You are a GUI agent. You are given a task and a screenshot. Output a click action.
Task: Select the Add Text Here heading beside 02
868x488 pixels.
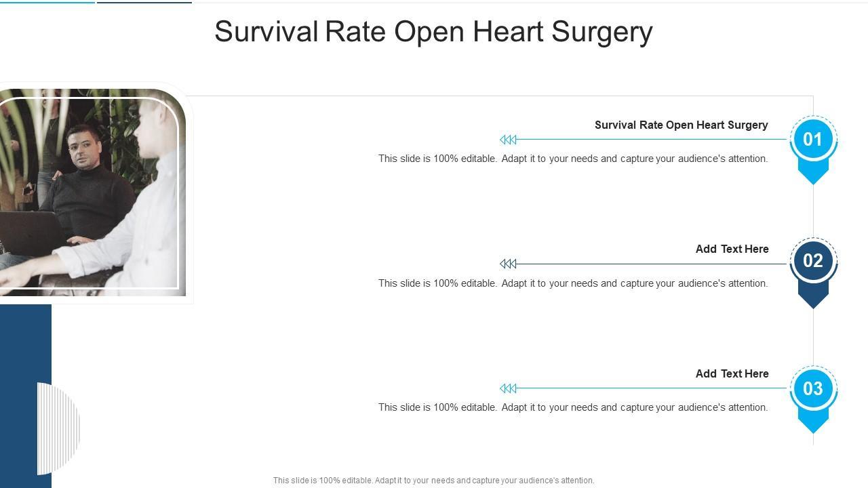pyautogui.click(x=732, y=249)
